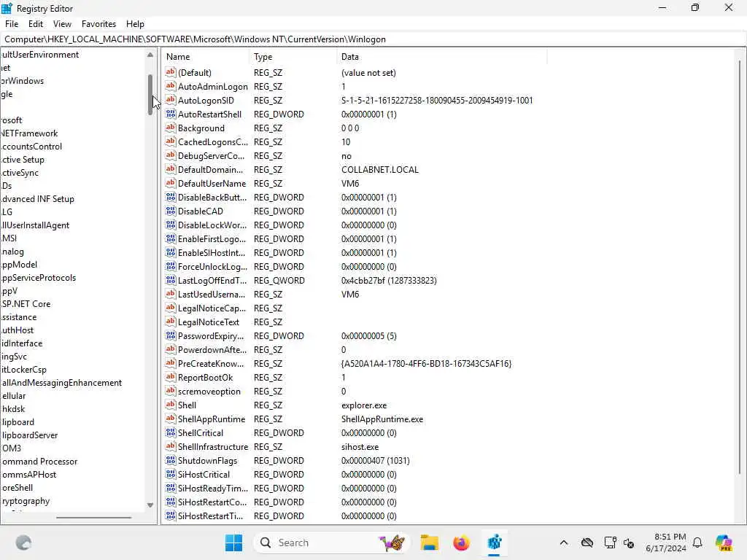Image resolution: width=747 pixels, height=560 pixels.
Task: Click the COLLABNET.LOCAL data cell
Action: 379,169
